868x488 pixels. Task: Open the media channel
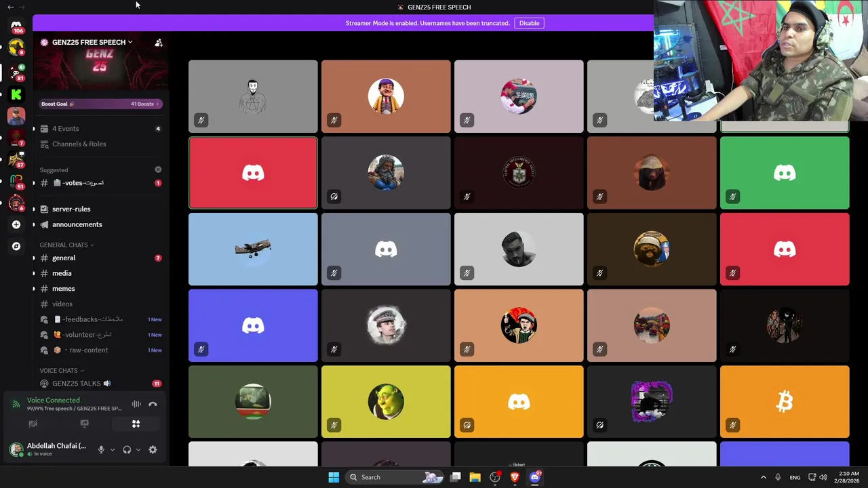pos(100,273)
